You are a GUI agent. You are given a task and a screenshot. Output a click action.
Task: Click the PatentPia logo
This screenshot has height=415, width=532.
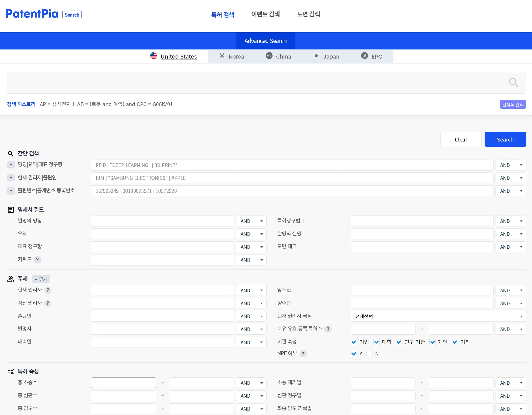[x=32, y=14]
